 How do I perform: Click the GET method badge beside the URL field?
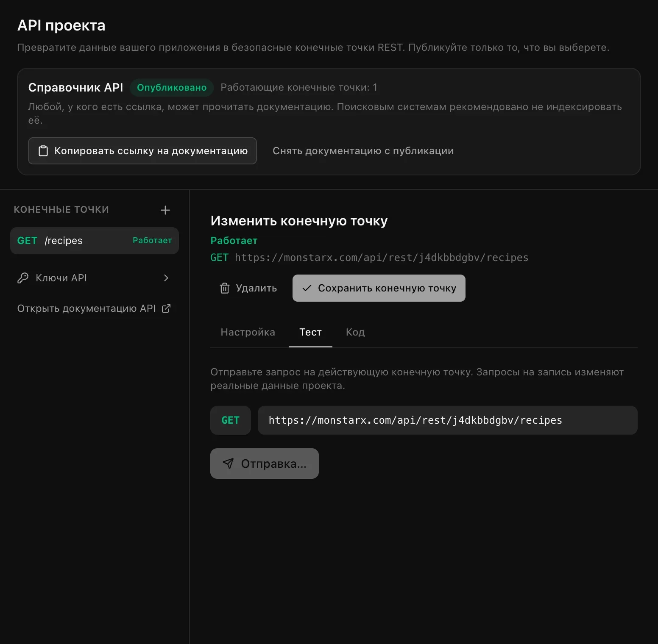coord(231,420)
